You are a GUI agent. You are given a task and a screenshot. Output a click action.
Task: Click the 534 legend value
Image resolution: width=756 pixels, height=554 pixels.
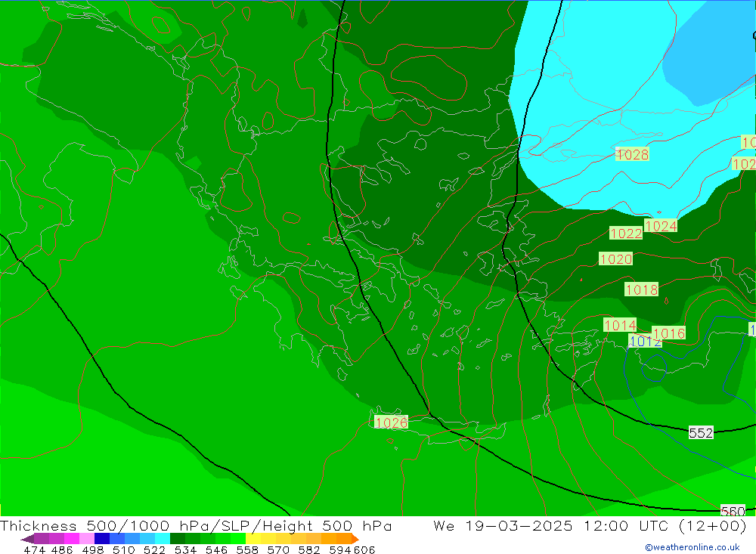tap(185, 549)
